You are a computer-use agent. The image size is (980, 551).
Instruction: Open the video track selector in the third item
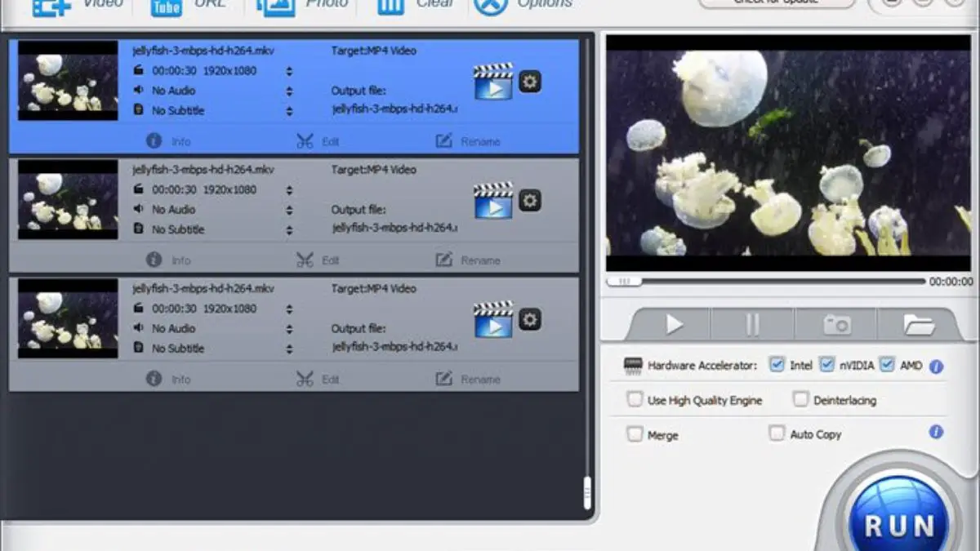tap(289, 309)
